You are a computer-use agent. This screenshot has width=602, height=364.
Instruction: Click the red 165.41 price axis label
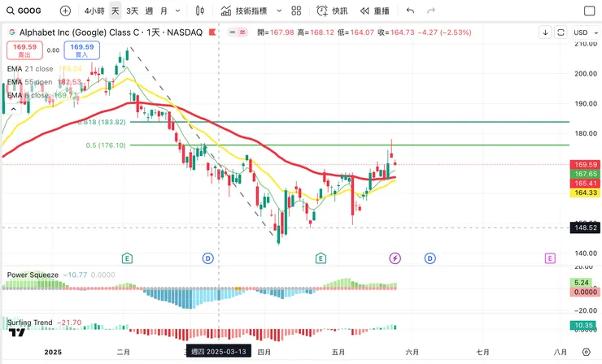586,184
